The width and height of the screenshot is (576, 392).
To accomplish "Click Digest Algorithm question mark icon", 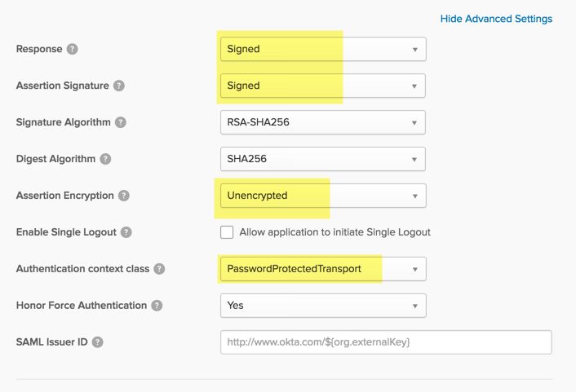I will (x=105, y=159).
